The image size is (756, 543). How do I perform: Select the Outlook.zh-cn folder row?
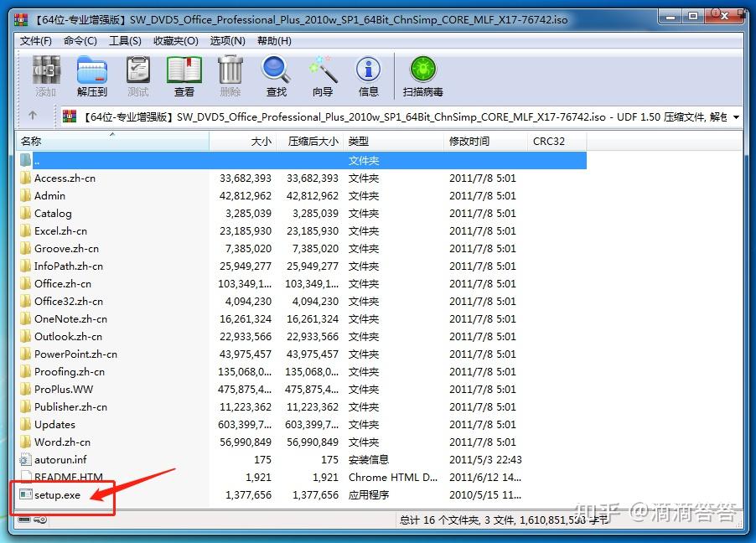tap(302, 337)
